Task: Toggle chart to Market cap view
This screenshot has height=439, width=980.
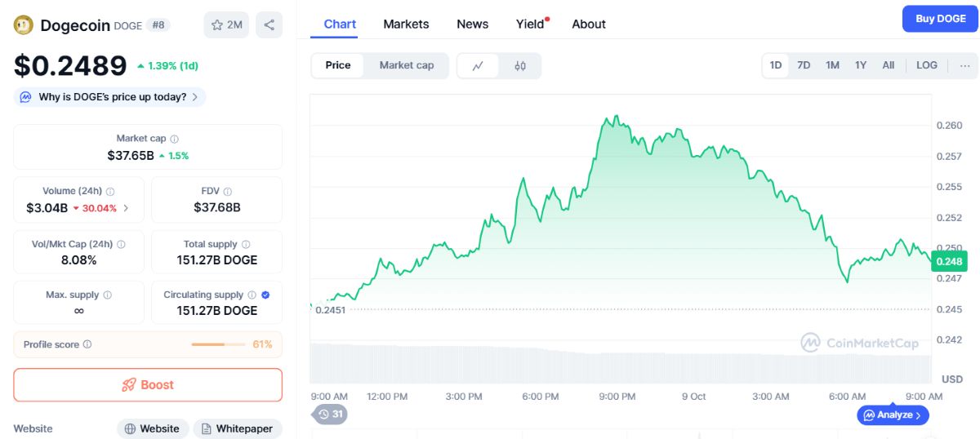Action: 407,65
